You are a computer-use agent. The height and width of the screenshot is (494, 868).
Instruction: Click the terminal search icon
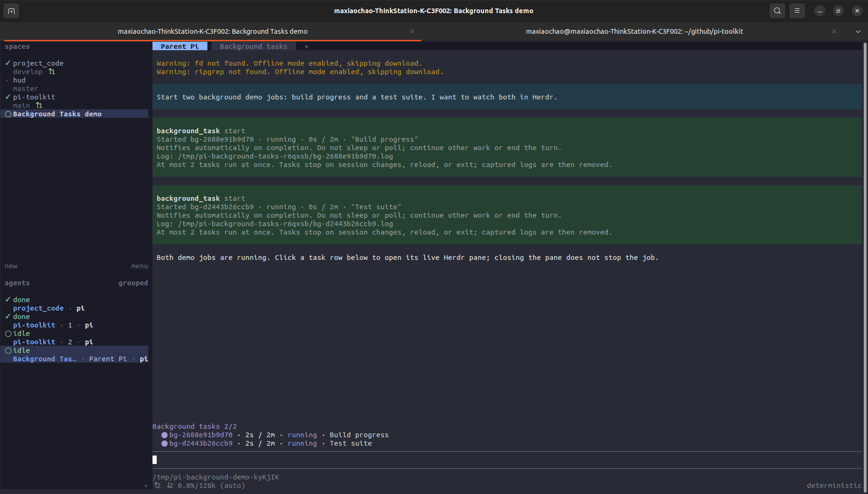point(777,11)
